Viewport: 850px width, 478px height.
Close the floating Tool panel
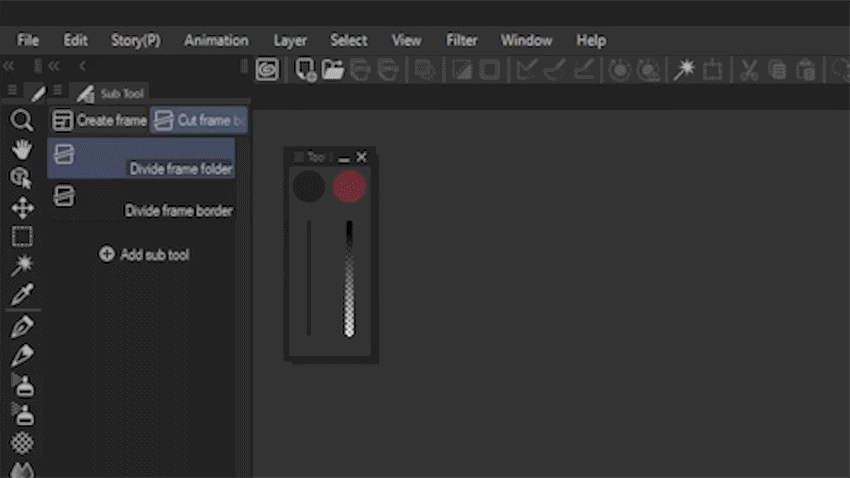361,157
